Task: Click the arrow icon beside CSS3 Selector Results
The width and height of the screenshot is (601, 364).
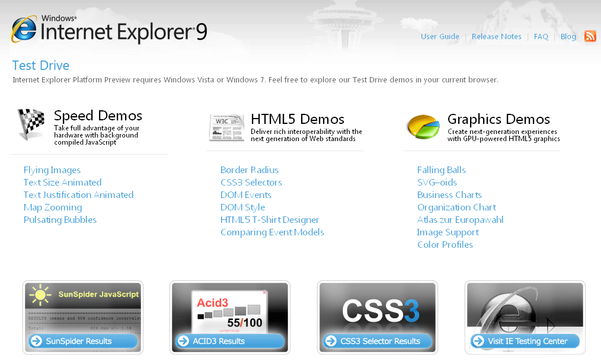Action: (x=331, y=341)
